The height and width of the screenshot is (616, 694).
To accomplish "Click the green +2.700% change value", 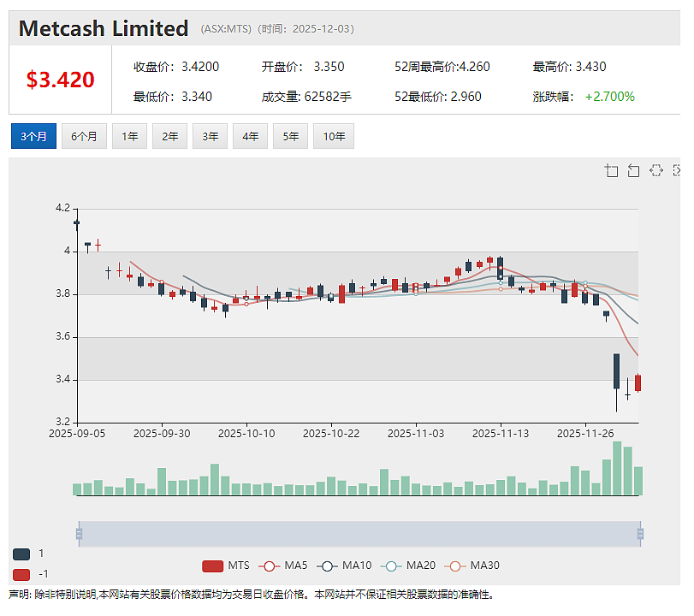I will tap(610, 97).
